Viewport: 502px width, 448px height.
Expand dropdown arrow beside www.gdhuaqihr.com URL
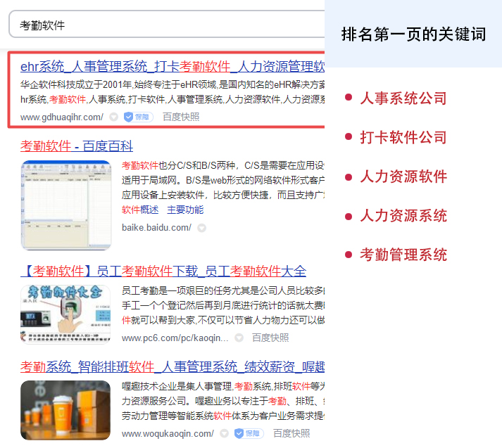114,117
